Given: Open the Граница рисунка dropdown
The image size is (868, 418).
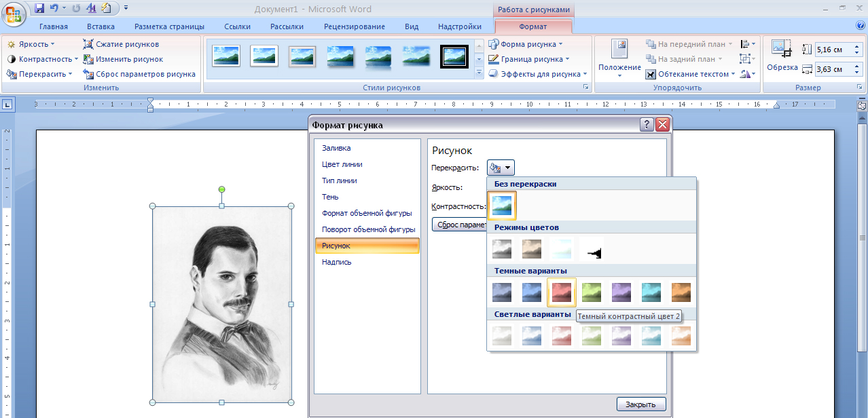Looking at the screenshot, I should click(529, 59).
